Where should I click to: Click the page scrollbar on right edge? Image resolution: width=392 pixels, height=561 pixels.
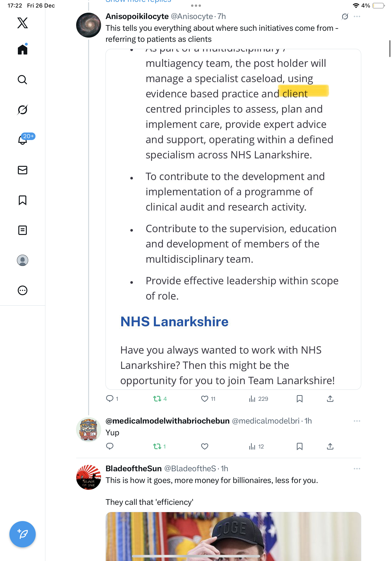point(390,49)
